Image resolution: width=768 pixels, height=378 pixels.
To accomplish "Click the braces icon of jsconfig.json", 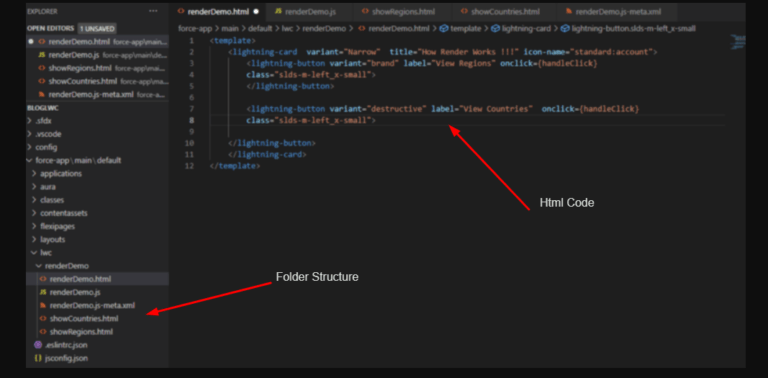I will (38, 358).
